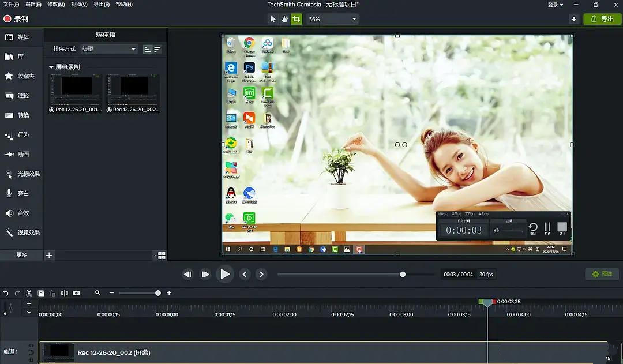Select the hand pan tool
This screenshot has width=623, height=364.
click(x=284, y=19)
